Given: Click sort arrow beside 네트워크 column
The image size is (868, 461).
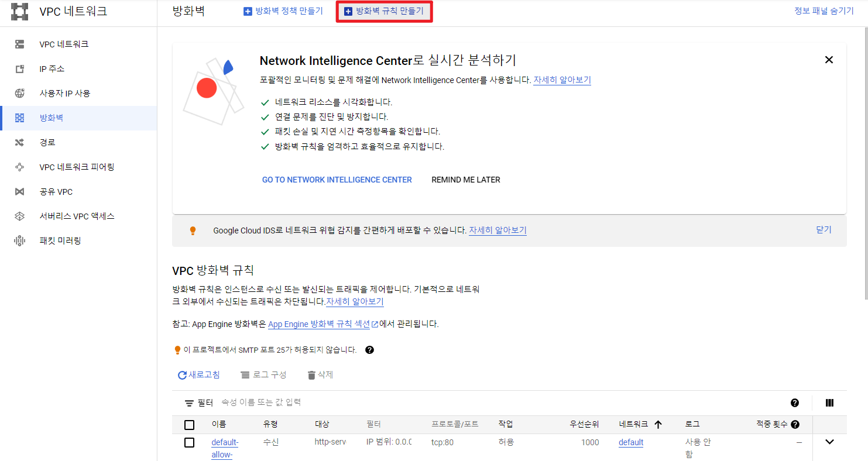Looking at the screenshot, I should tap(658, 425).
